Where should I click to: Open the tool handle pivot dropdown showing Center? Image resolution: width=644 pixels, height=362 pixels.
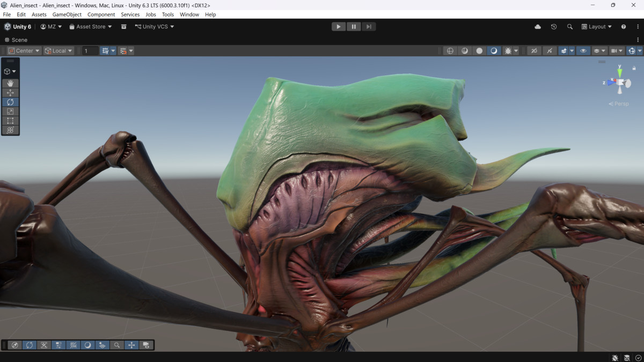point(23,50)
